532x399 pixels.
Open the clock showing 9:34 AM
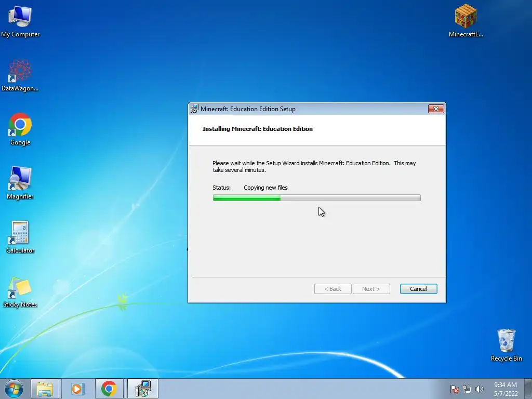pyautogui.click(x=506, y=389)
